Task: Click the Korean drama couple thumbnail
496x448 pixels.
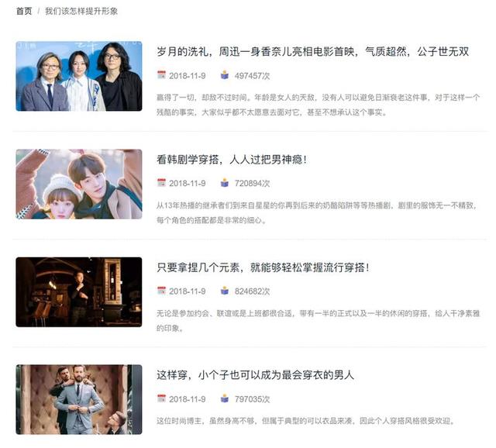Action: (79, 184)
